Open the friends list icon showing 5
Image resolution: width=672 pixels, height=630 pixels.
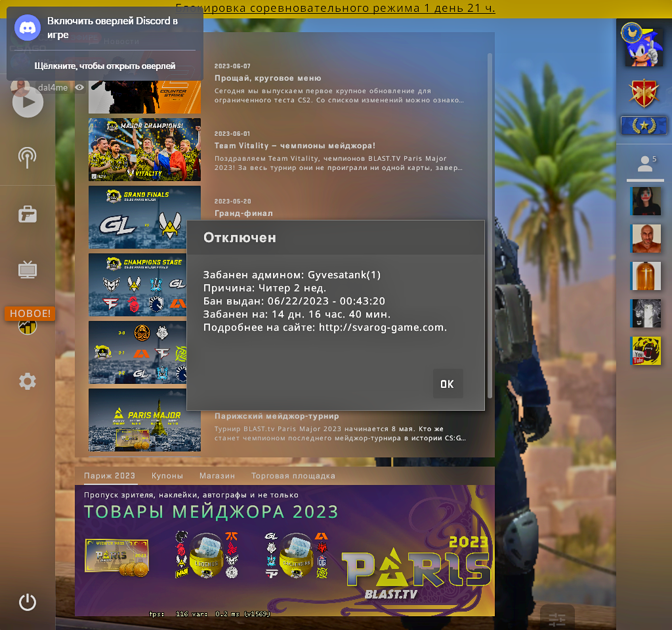(646, 164)
